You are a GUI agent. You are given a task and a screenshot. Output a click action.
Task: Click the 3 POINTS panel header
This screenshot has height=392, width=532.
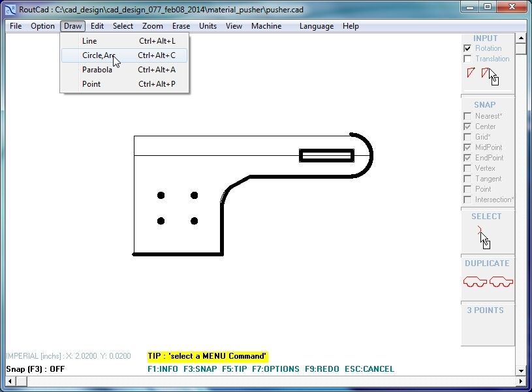[485, 310]
